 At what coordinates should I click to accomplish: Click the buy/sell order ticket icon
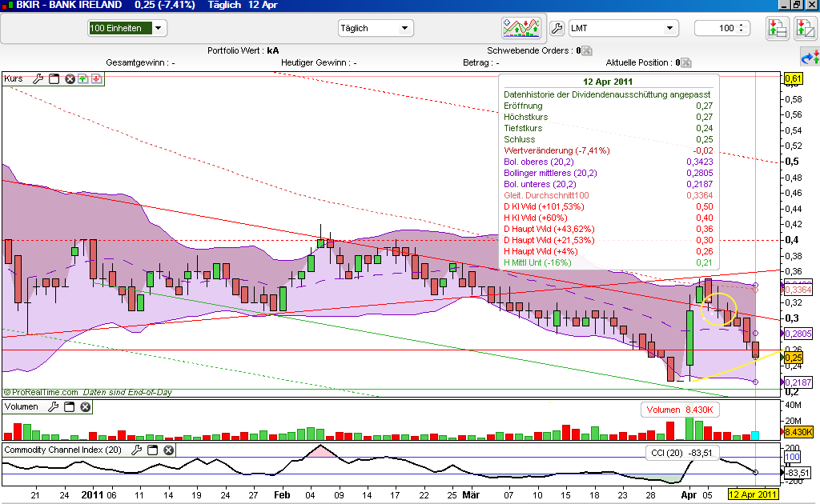coord(777,28)
